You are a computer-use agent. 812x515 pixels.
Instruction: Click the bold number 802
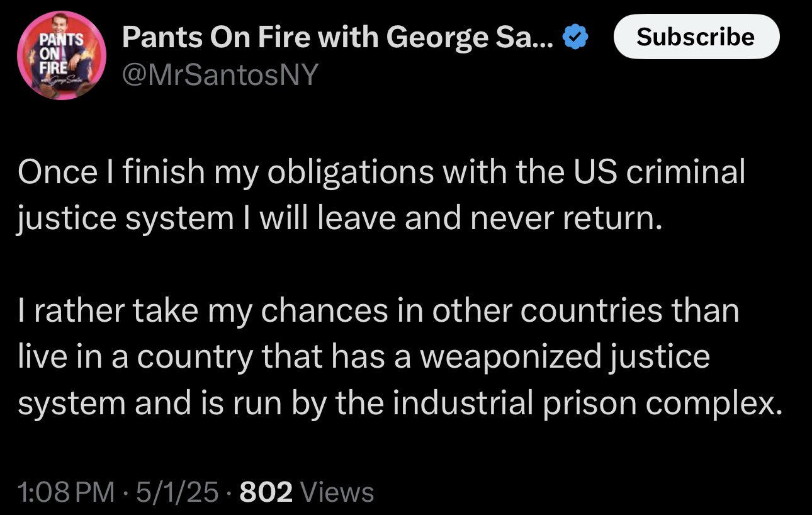tap(267, 492)
